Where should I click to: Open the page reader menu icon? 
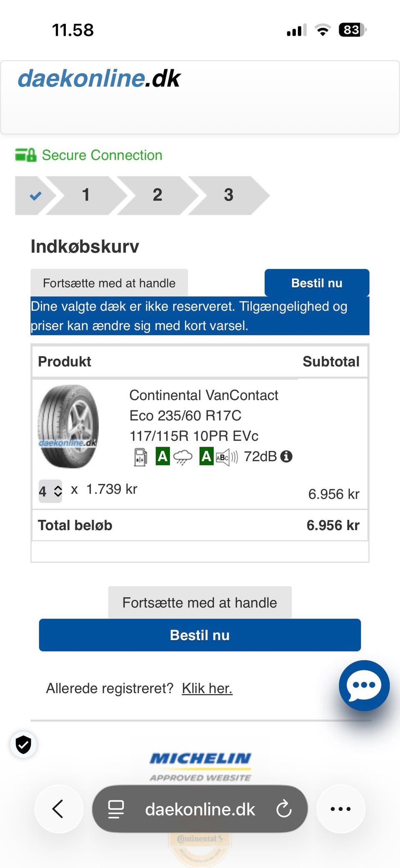pos(116,809)
